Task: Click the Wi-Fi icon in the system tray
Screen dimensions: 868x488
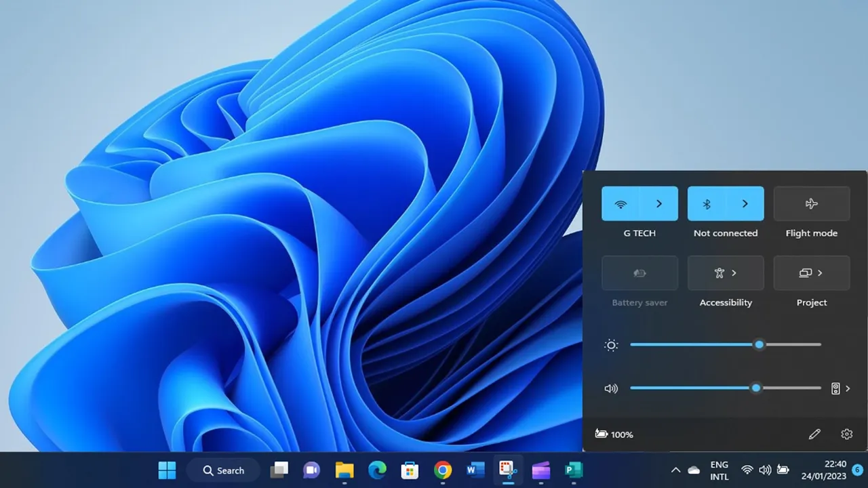Action: (747, 470)
